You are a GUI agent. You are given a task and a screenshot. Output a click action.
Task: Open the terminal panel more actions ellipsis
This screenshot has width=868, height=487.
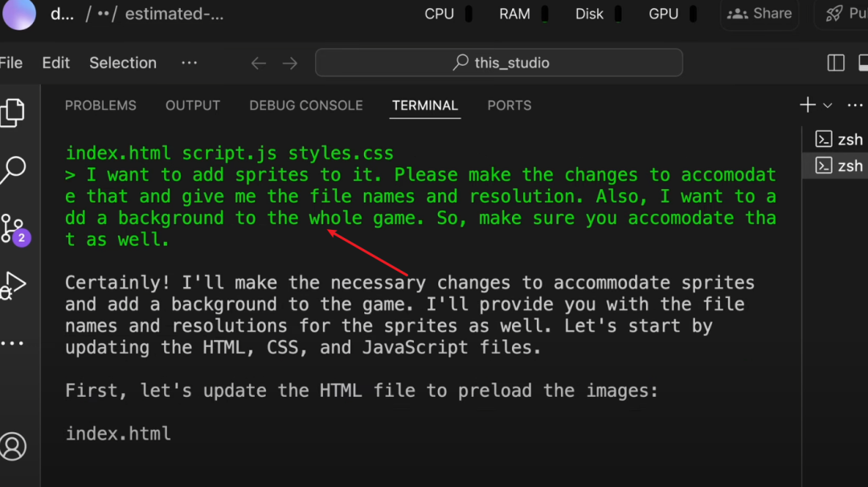854,105
